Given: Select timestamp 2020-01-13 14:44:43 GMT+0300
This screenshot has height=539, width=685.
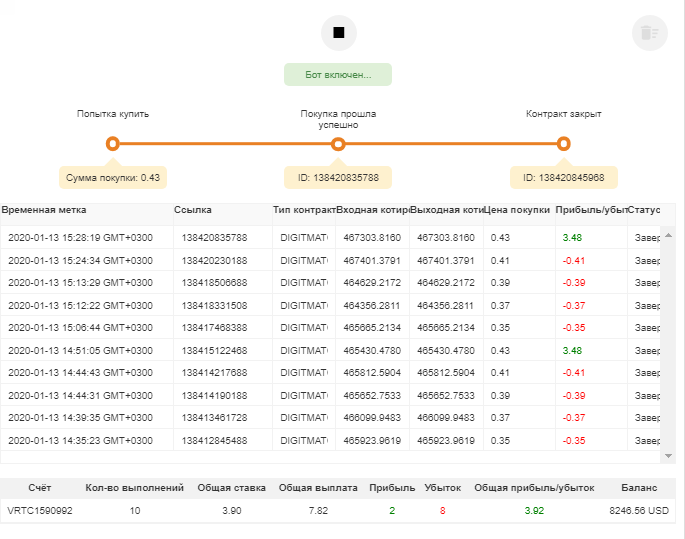Looking at the screenshot, I should tap(80, 373).
